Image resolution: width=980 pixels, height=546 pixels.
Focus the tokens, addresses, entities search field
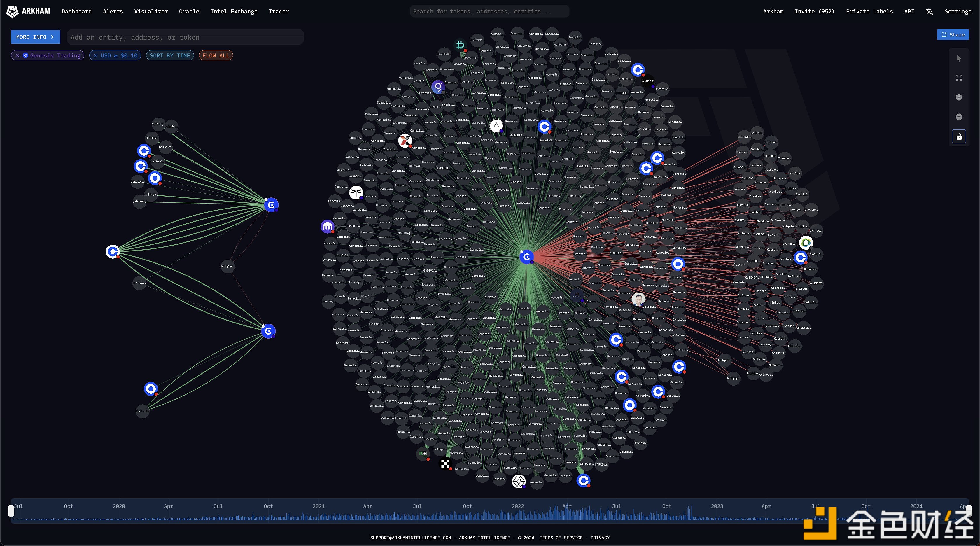(x=489, y=11)
